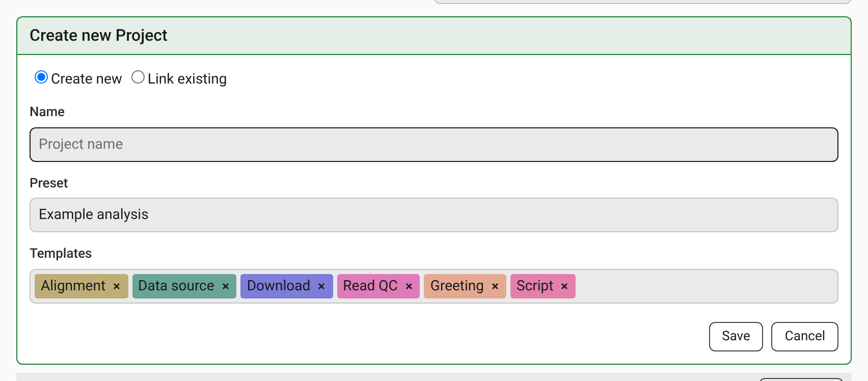868x381 pixels.
Task: Remove the Download template tag
Action: [321, 286]
